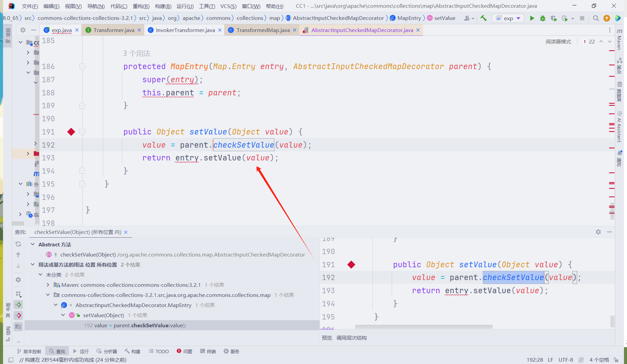627x364 pixels.
Task: Open Find panel settings gear on left strip
Action: [18, 280]
